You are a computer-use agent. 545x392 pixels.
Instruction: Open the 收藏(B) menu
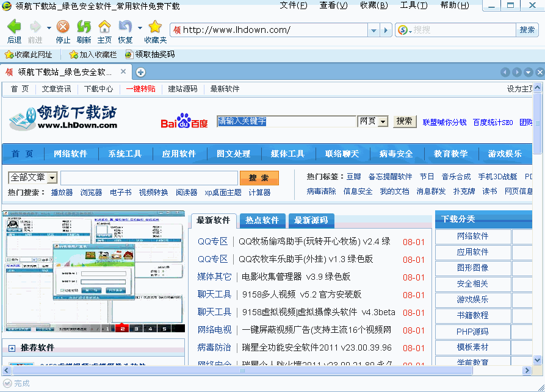click(374, 5)
